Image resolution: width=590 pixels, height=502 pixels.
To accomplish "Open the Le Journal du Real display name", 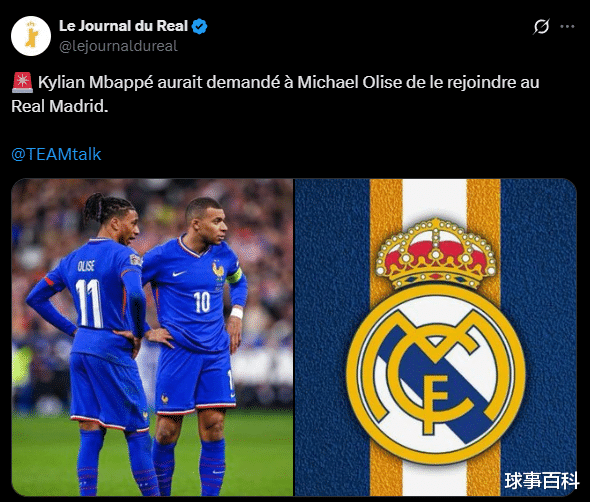I will pos(123,26).
